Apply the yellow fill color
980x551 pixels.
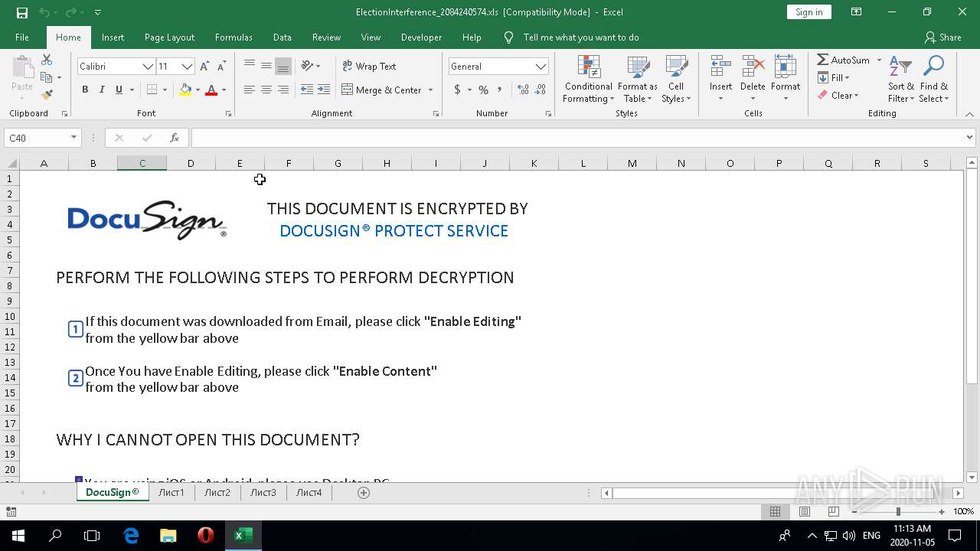click(185, 90)
